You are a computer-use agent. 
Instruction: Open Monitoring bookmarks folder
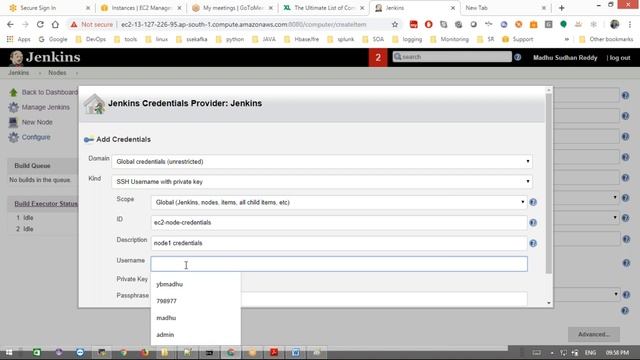[x=450, y=39]
